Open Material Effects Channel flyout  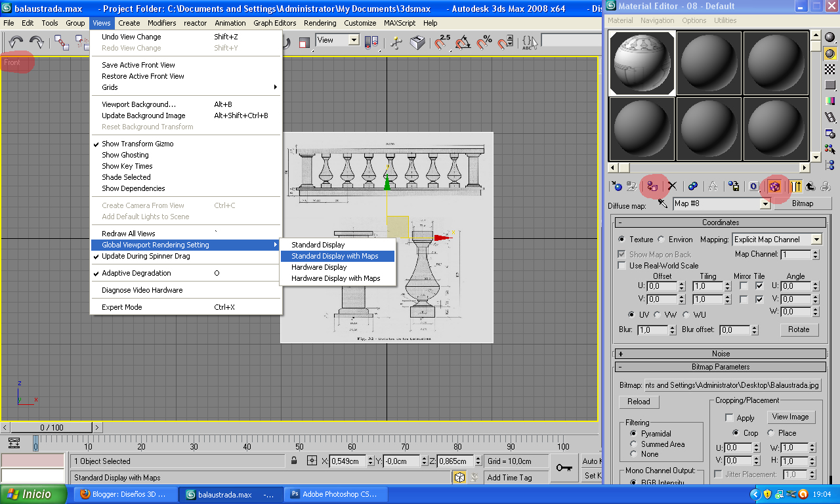[x=754, y=186]
